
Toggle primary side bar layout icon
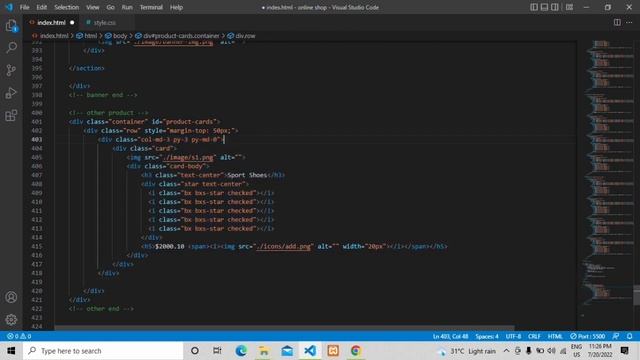534,7
